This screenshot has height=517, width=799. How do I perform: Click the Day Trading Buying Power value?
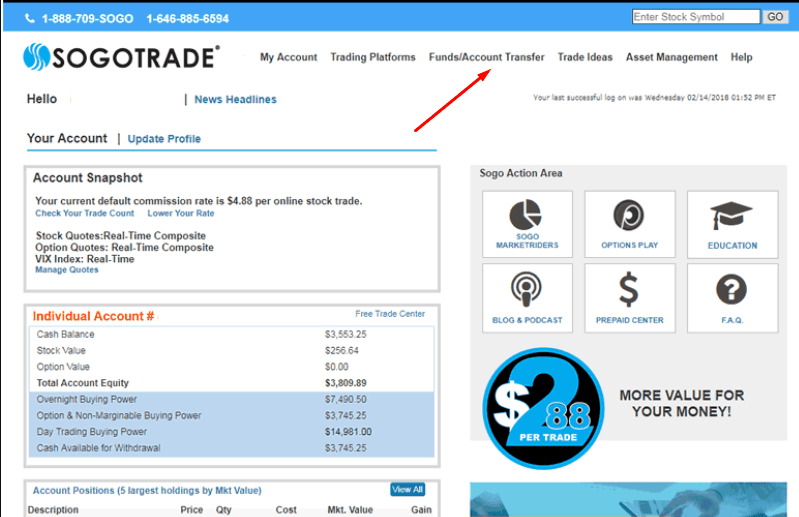pyautogui.click(x=348, y=432)
